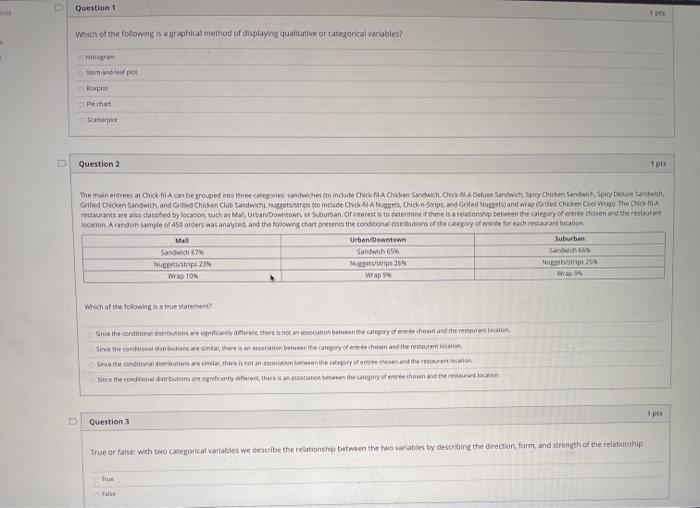Image resolution: width=700 pixels, height=508 pixels.
Task: Click the 'Nuggets/strips 26%' cell
Action: coord(378,263)
